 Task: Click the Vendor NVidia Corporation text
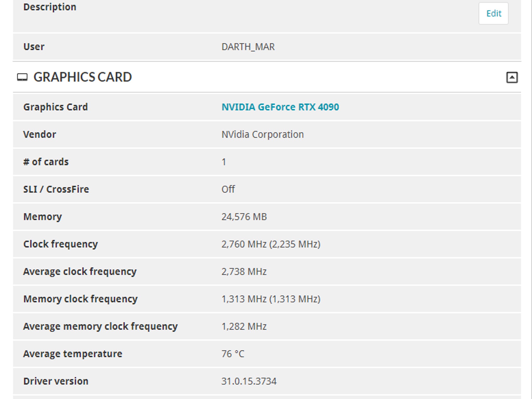pos(262,135)
